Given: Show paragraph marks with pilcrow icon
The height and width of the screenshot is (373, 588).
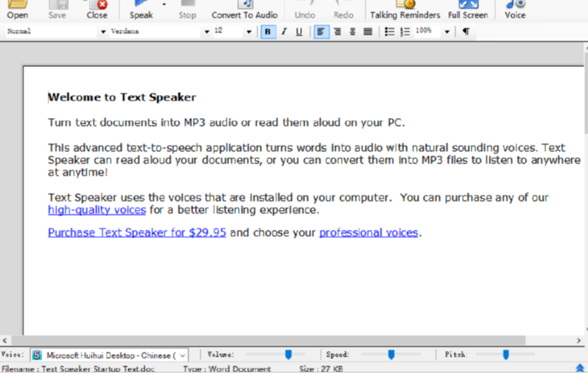Looking at the screenshot, I should coord(466,31).
